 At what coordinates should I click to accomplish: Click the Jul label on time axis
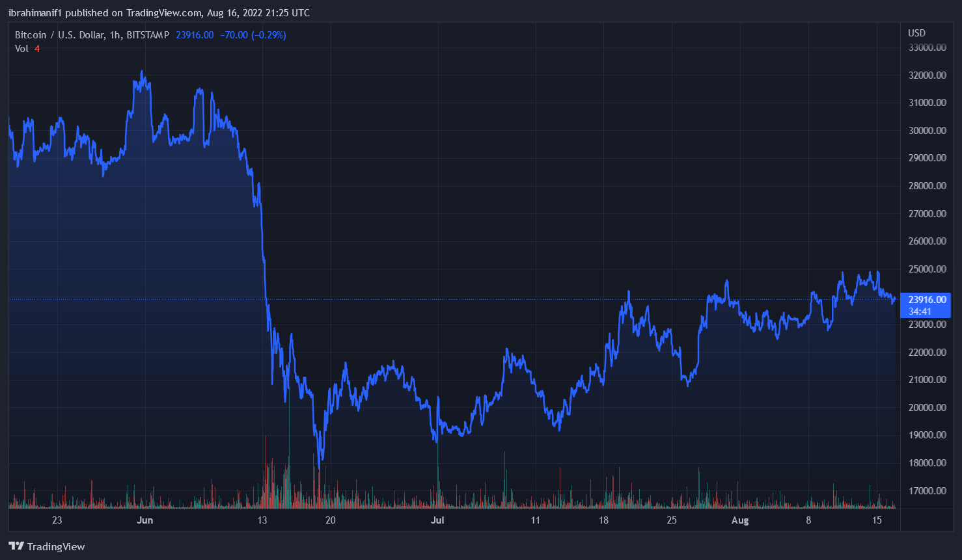point(437,520)
